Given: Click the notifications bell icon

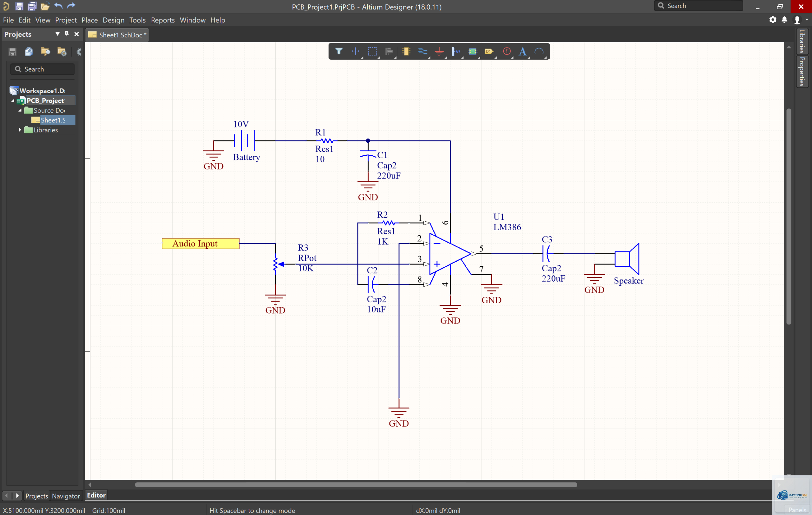Looking at the screenshot, I should point(784,20).
